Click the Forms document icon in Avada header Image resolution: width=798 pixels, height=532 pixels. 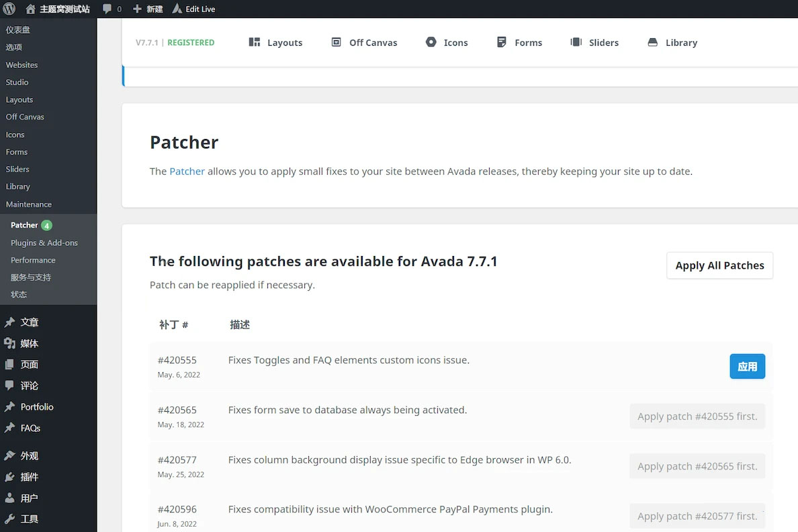(501, 42)
